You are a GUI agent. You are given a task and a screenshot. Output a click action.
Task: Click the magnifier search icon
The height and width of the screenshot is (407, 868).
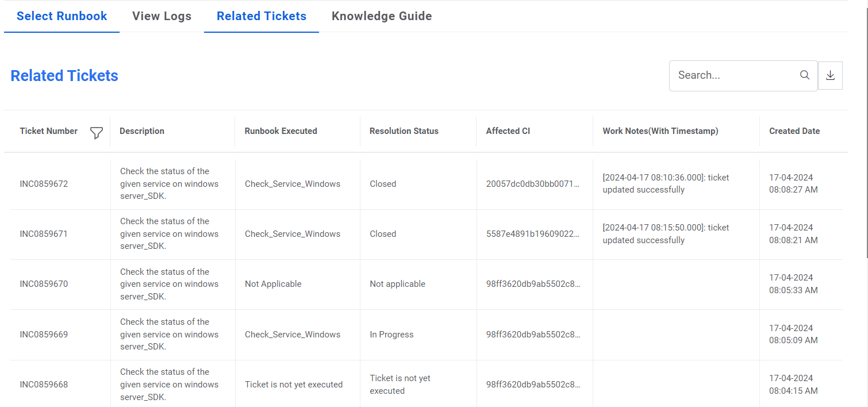[x=805, y=75]
